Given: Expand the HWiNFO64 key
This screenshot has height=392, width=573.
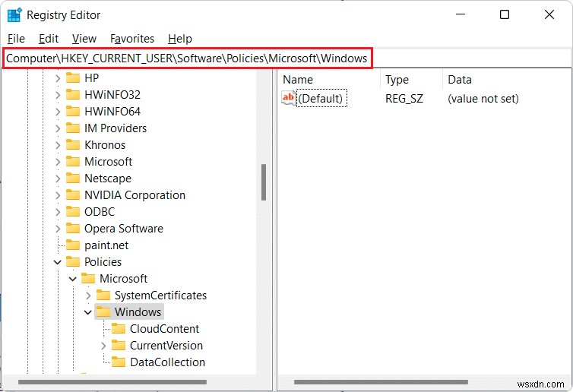Looking at the screenshot, I should coord(58,112).
